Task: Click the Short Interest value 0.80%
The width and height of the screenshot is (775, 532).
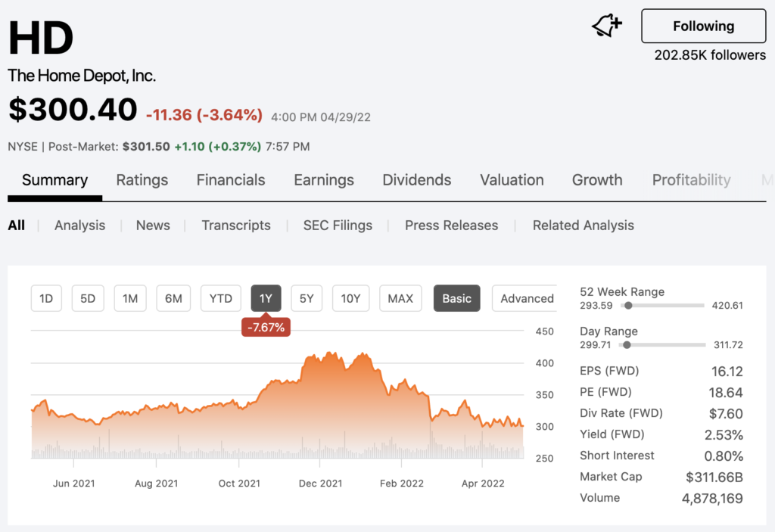Action: 724,456
